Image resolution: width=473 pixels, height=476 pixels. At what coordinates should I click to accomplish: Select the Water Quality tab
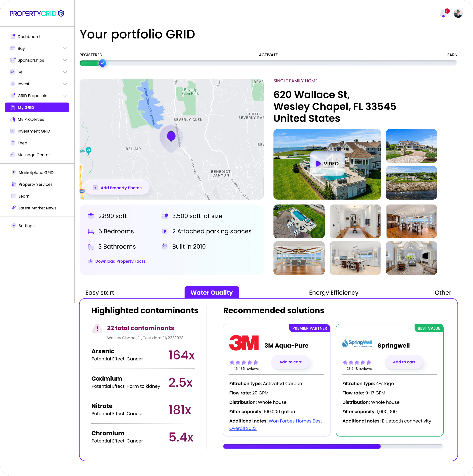(x=212, y=292)
